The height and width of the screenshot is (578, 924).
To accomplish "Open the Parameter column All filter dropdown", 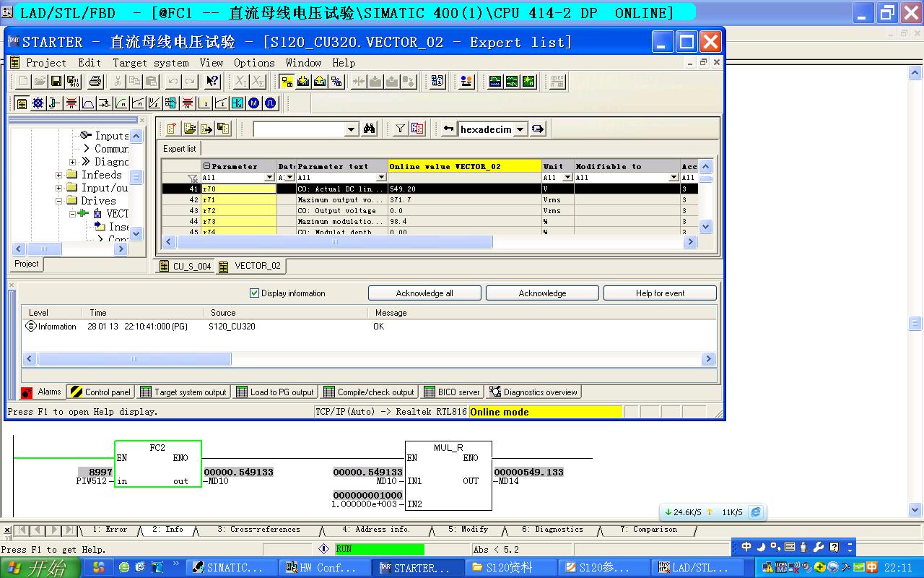I will (269, 178).
